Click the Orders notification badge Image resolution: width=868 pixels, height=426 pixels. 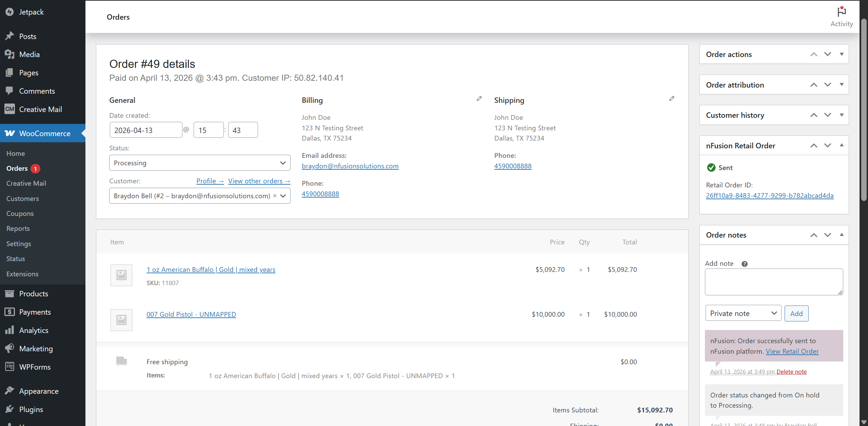(35, 169)
